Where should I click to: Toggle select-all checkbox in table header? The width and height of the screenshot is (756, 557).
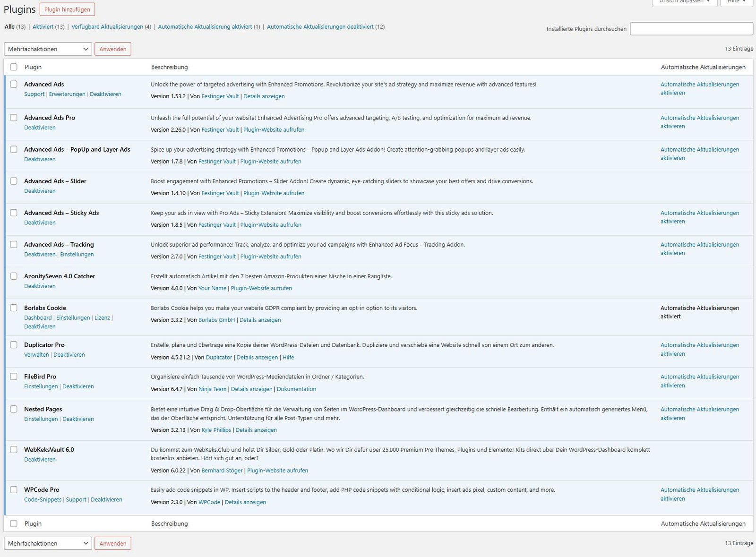pyautogui.click(x=14, y=67)
